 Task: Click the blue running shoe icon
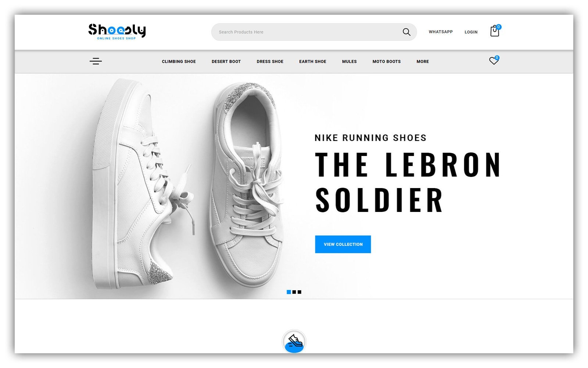pyautogui.click(x=294, y=342)
